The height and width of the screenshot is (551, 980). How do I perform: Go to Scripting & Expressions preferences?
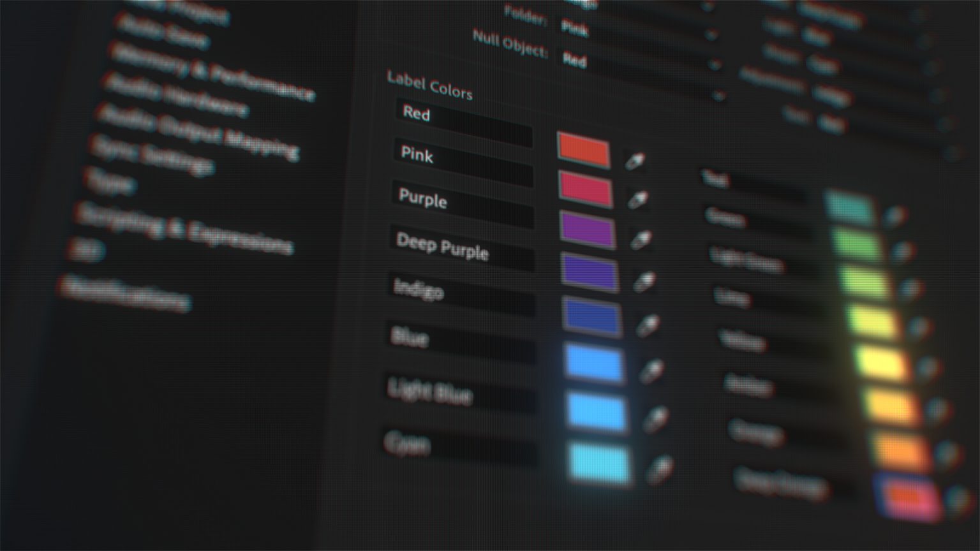pyautogui.click(x=184, y=230)
